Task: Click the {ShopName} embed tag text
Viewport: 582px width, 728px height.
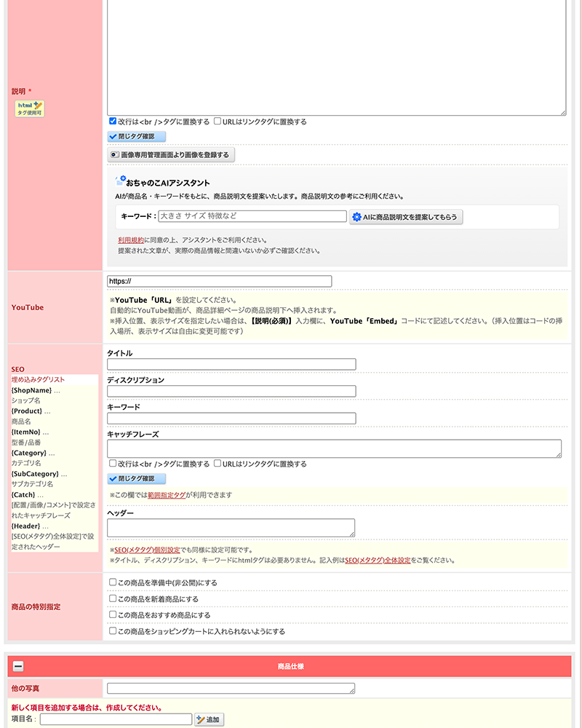Action: pyautogui.click(x=31, y=390)
